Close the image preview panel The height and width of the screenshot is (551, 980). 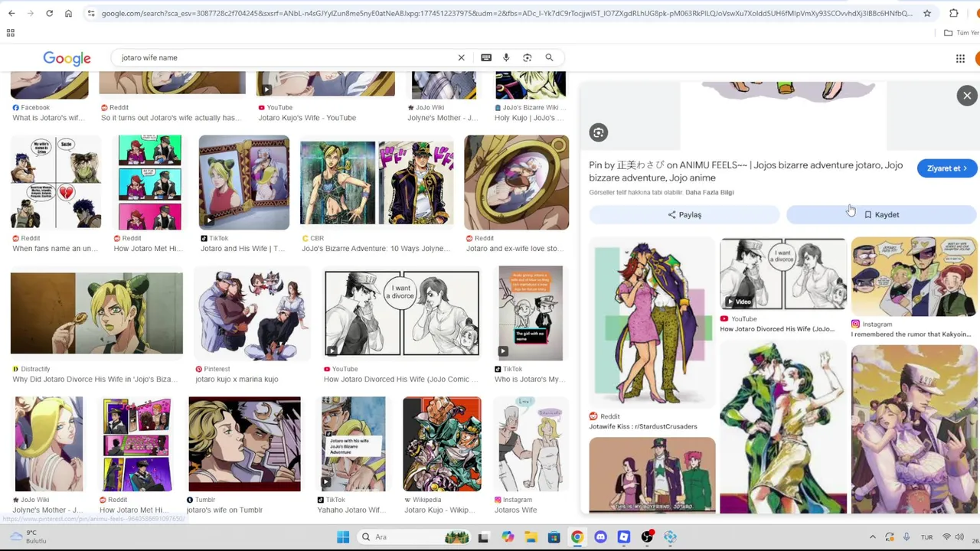click(x=967, y=96)
